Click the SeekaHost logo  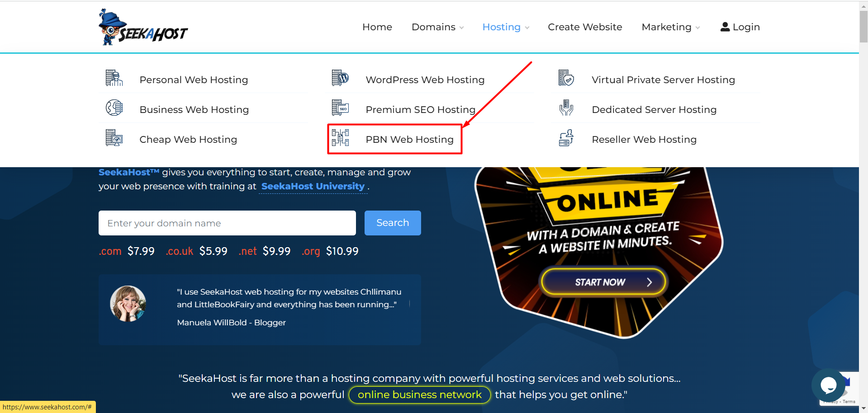143,27
